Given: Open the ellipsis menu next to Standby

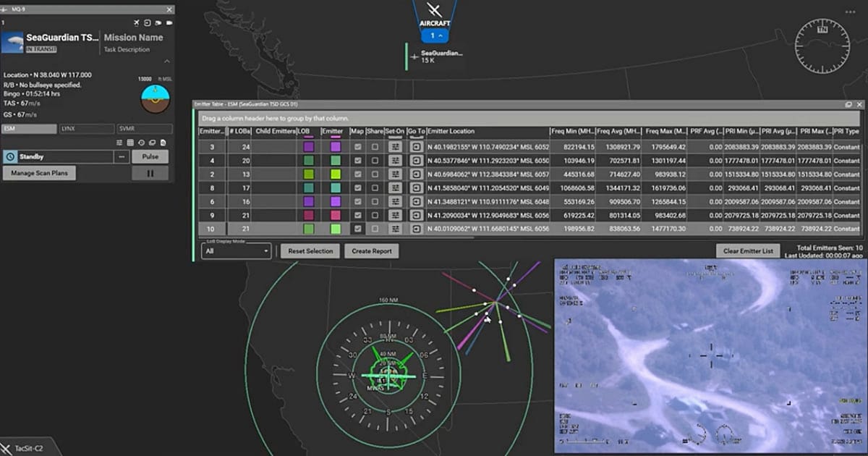Looking at the screenshot, I should [122, 157].
